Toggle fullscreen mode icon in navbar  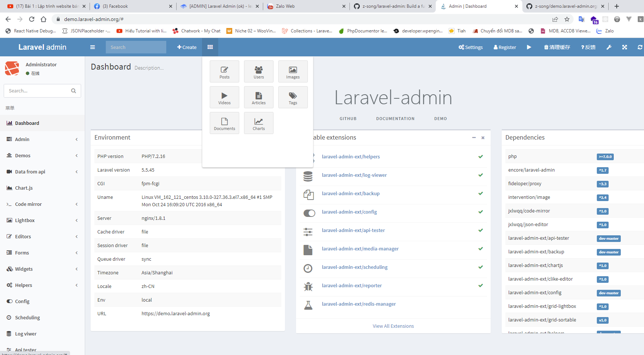pyautogui.click(x=624, y=47)
